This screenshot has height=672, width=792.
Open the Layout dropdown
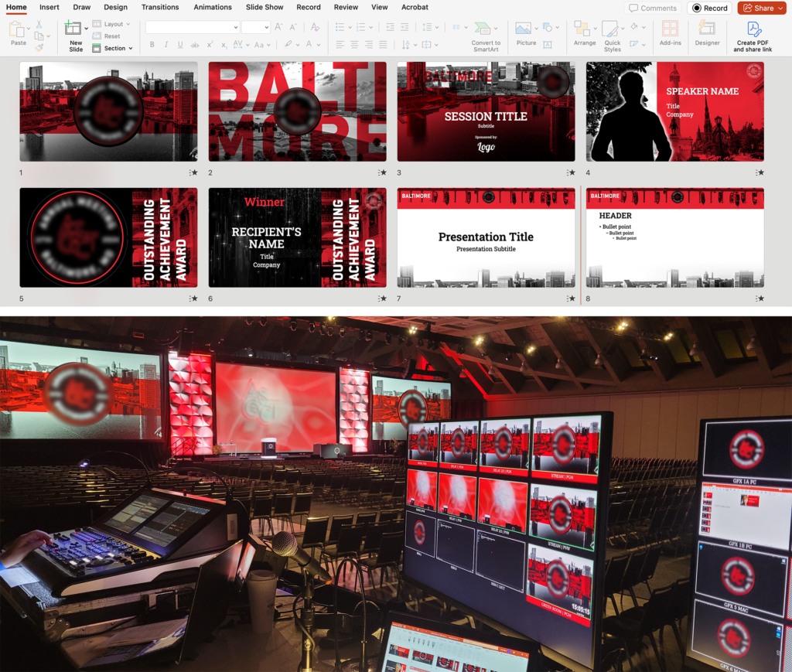click(x=112, y=25)
